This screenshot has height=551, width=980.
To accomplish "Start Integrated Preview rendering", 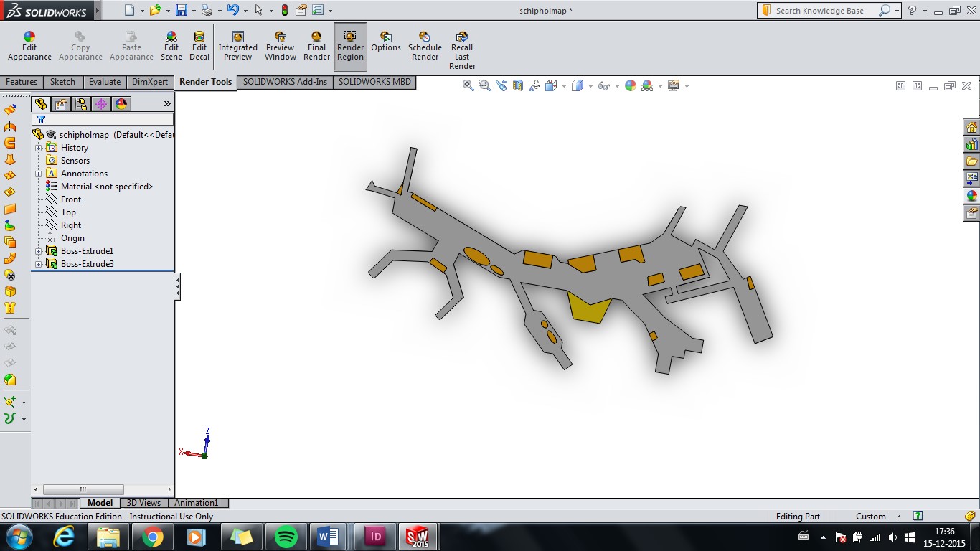I will (x=237, y=47).
